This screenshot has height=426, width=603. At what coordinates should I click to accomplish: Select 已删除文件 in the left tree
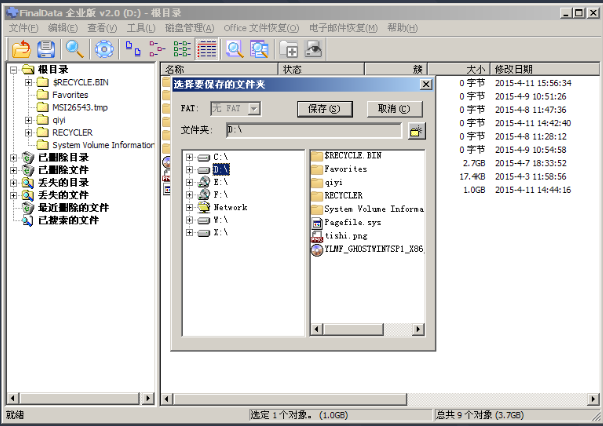(63, 170)
